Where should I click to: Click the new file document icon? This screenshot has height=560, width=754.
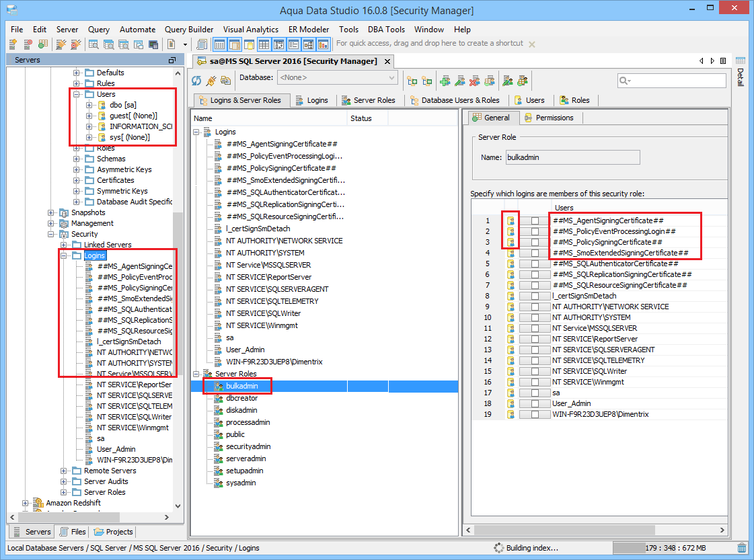point(172,44)
